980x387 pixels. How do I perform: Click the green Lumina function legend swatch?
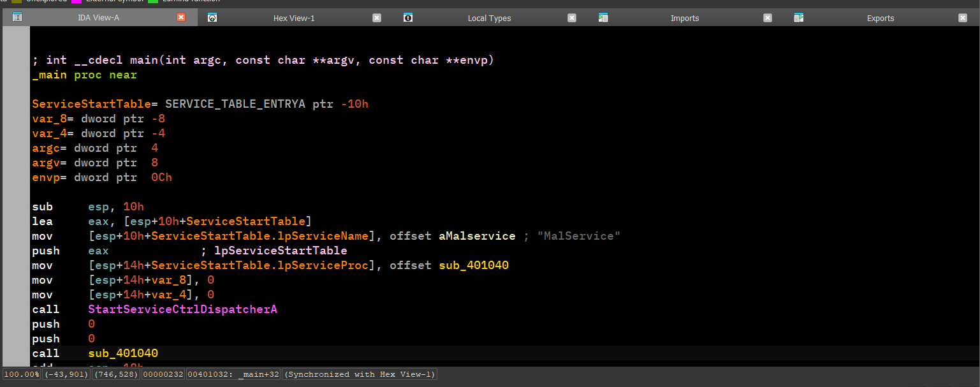pyautogui.click(x=153, y=2)
